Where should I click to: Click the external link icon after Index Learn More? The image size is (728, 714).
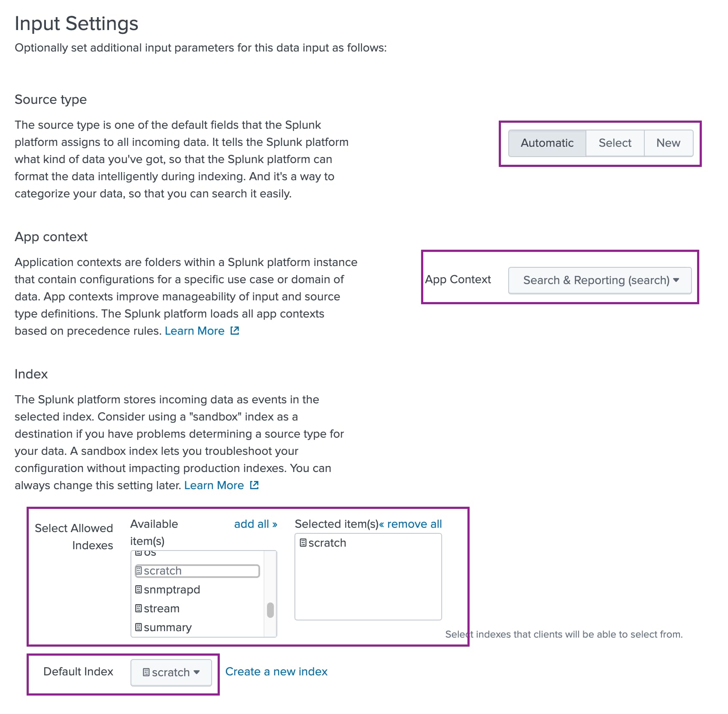point(254,485)
